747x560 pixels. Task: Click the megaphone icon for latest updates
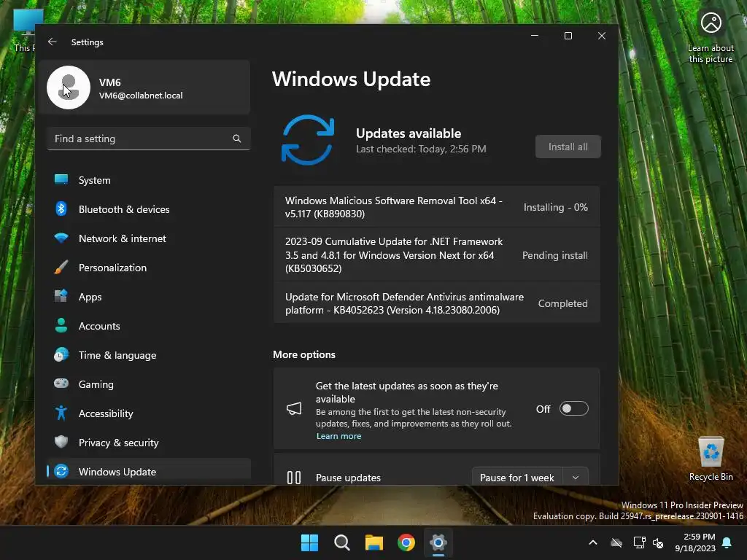294,408
